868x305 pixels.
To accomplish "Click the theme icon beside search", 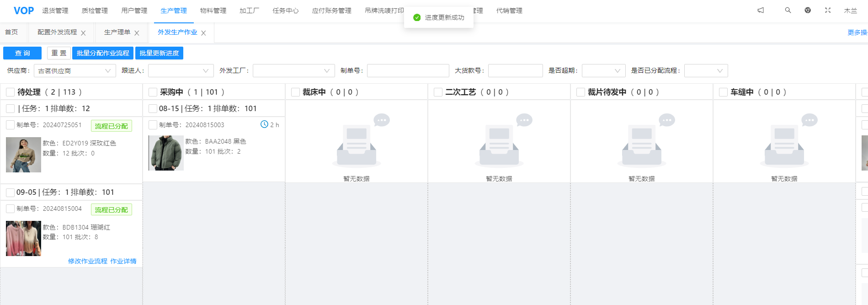I will click(808, 10).
